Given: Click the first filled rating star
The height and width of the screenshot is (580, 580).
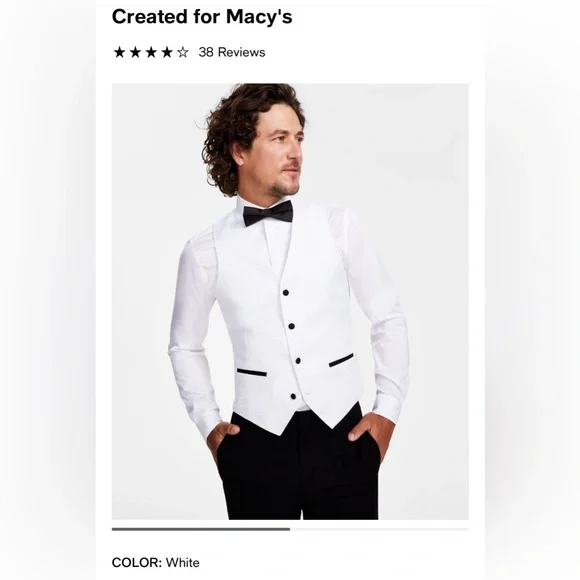Looking at the screenshot, I should click(119, 52).
